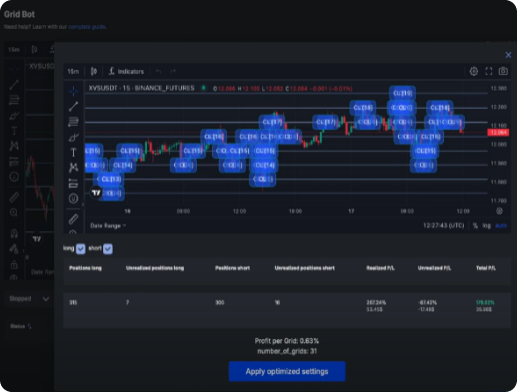
Task: Select the text annotation tool
Action: (73, 152)
